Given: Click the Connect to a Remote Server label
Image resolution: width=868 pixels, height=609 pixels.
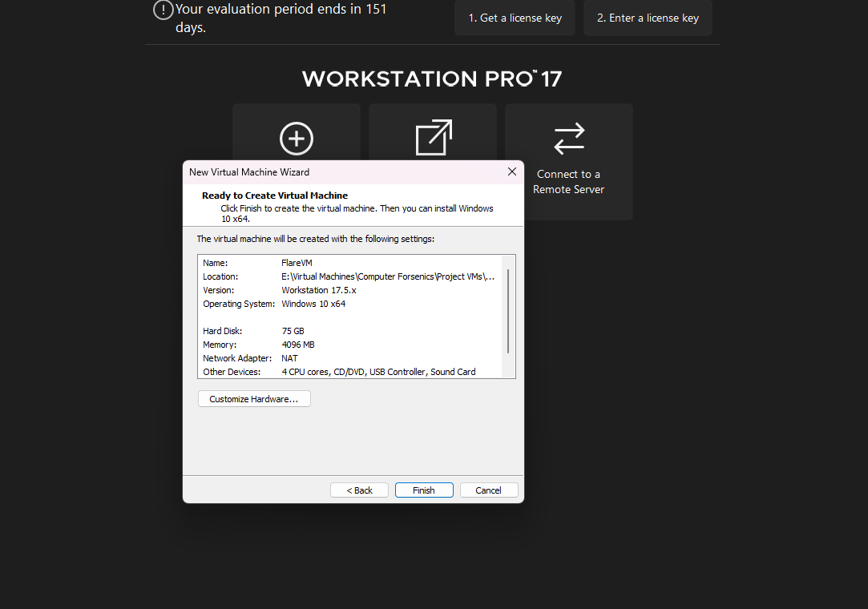Looking at the screenshot, I should coord(568,182).
